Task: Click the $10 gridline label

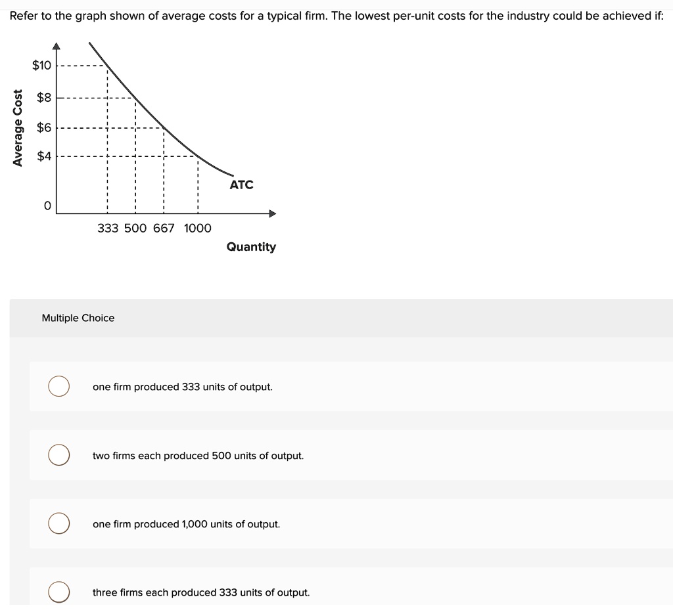Action: coord(41,65)
